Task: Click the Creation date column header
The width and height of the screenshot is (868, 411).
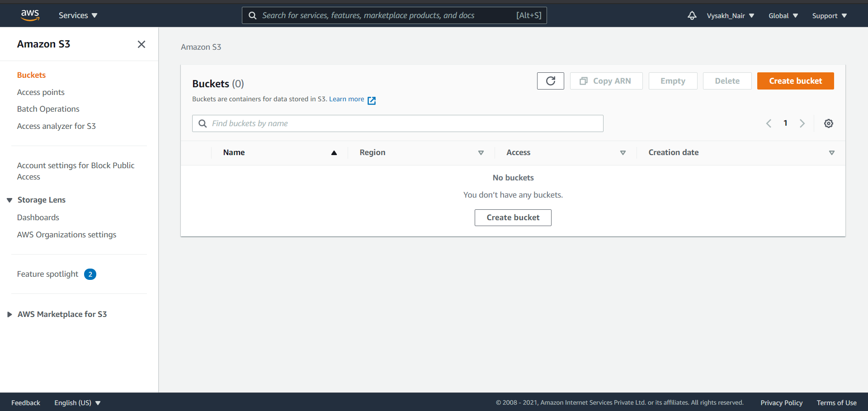Action: coord(673,153)
